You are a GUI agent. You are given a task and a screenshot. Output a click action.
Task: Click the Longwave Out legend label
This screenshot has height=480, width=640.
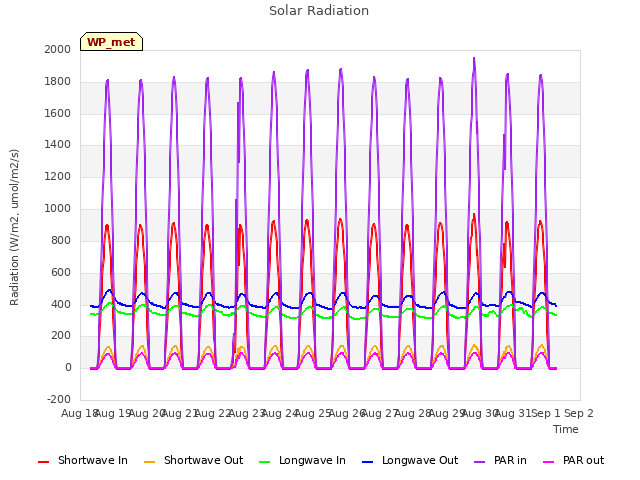(x=420, y=460)
